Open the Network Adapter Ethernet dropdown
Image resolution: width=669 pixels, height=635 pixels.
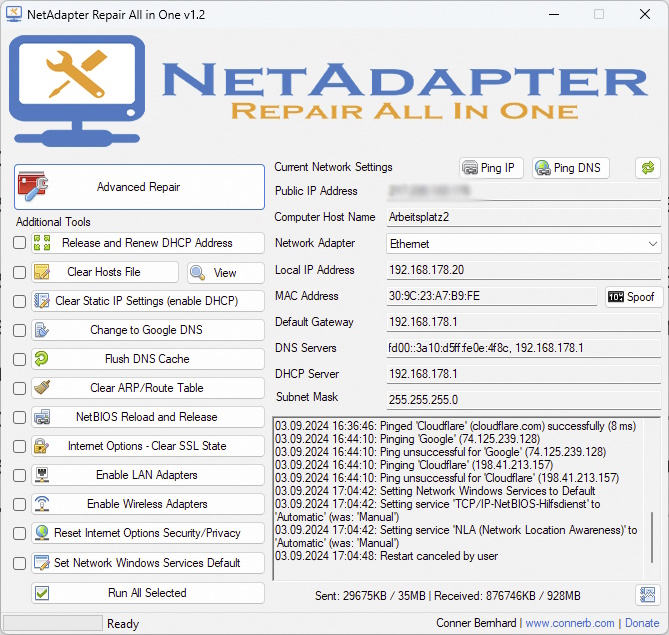pyautogui.click(x=524, y=244)
